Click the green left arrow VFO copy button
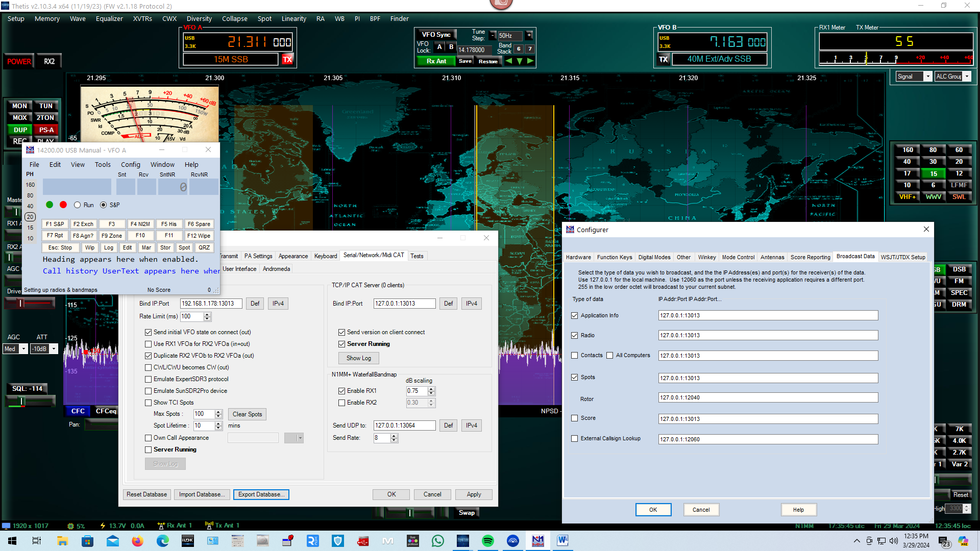 pos(508,61)
